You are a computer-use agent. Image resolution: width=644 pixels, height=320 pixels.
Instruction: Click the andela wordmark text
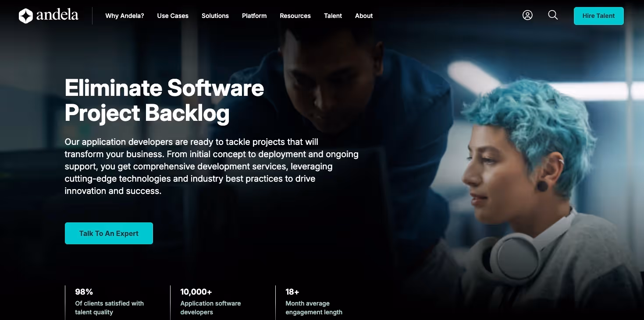point(57,16)
